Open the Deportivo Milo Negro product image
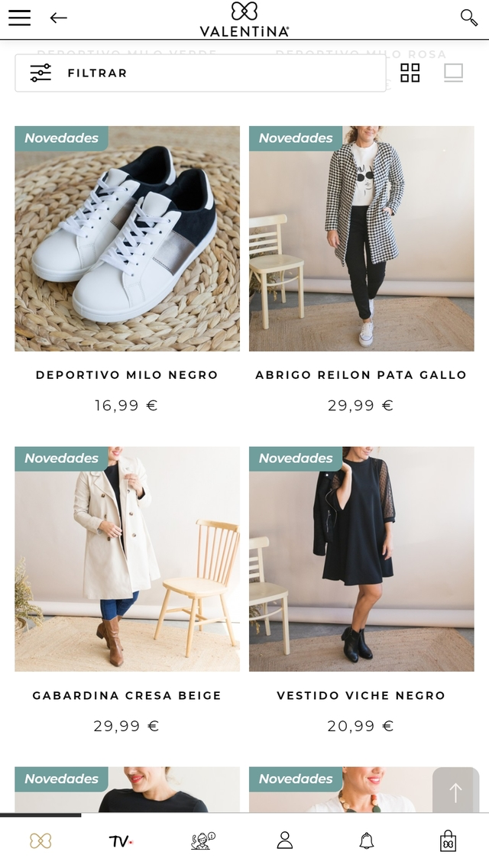This screenshot has width=489, height=868. 128,238
